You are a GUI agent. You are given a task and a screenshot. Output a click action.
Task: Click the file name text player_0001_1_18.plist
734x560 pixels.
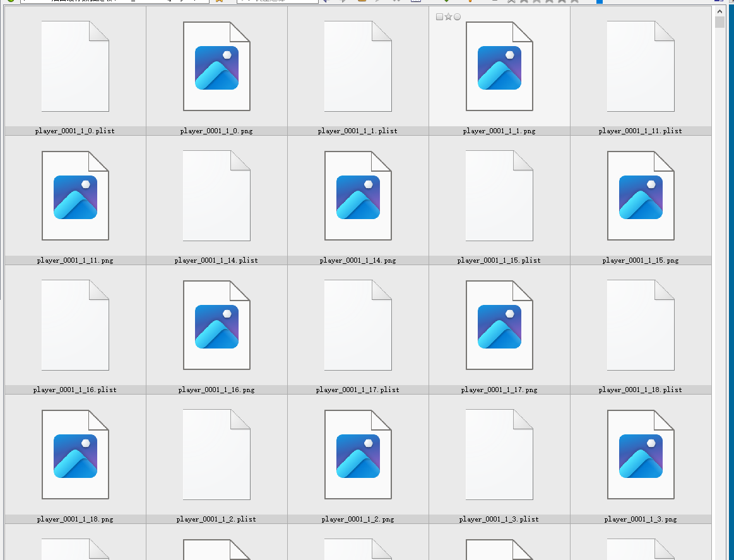[x=641, y=390]
